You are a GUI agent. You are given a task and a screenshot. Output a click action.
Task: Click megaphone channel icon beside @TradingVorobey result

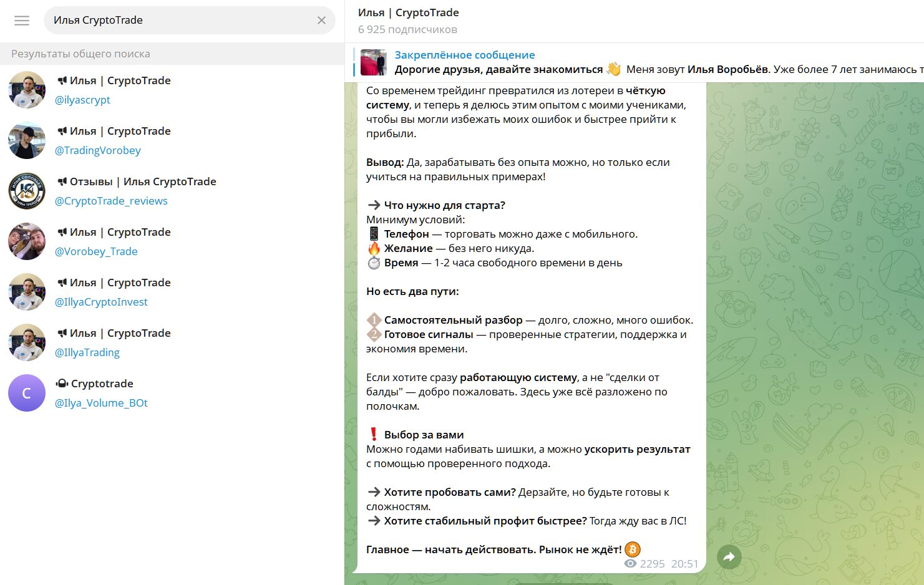[62, 131]
